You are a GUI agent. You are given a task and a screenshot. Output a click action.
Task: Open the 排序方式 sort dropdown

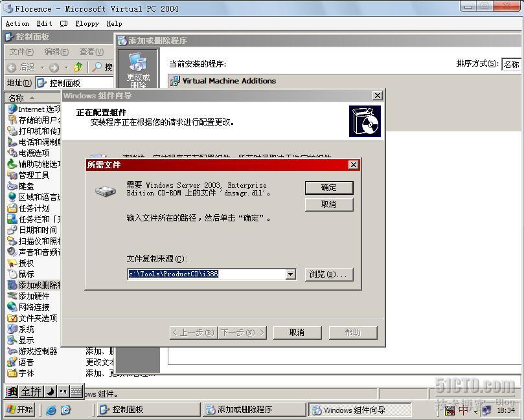point(511,64)
